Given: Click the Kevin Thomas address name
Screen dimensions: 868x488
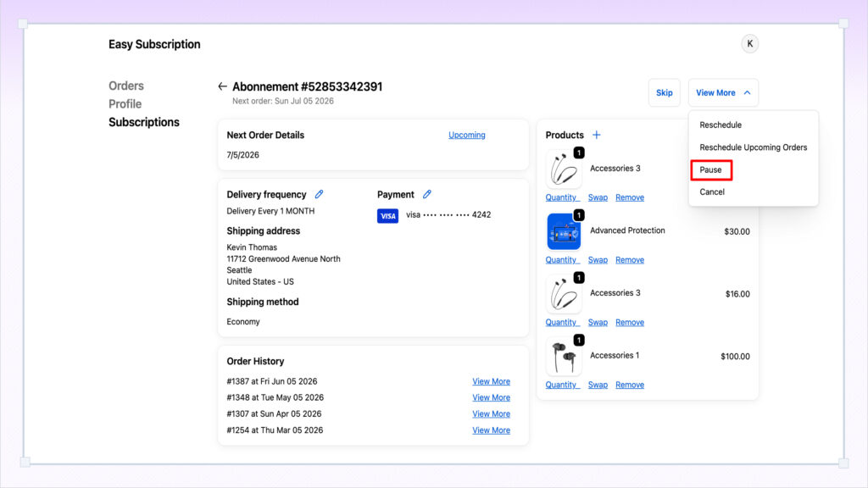Looking at the screenshot, I should click(252, 247).
